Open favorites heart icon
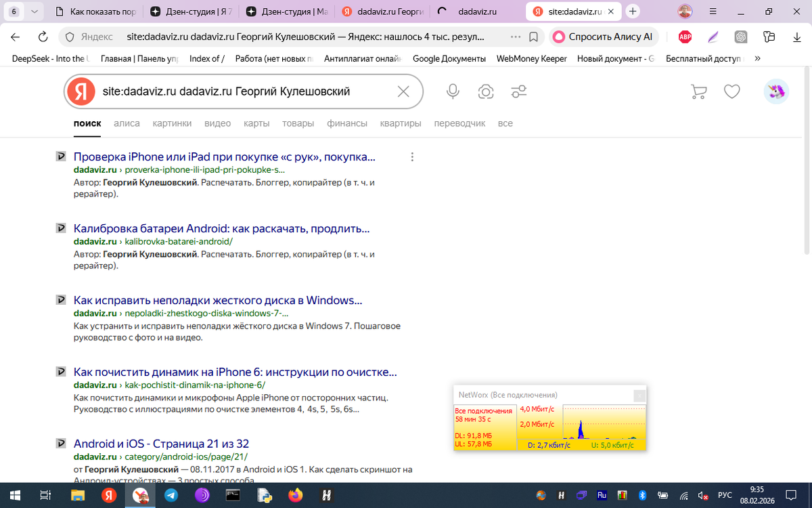Screen dimensions: 812x508 click(x=732, y=91)
